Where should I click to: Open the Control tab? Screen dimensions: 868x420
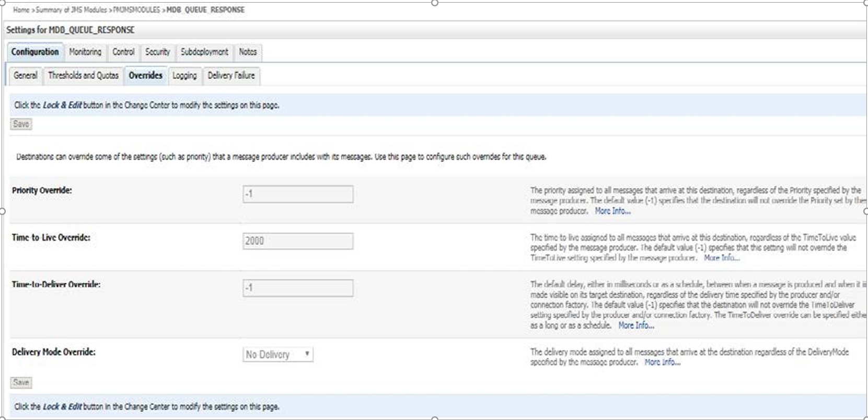(123, 52)
